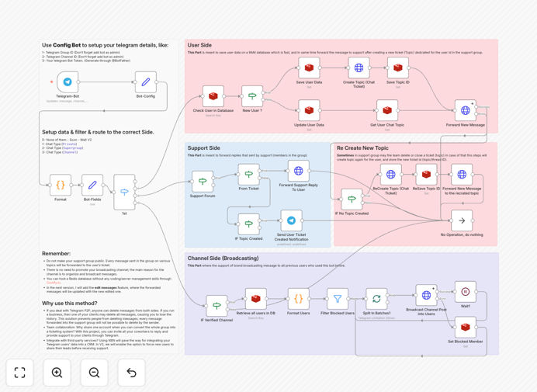The width and height of the screenshot is (537, 392).
Task: Select the Set Blocked Member Redis node
Action: pyautogui.click(x=465, y=328)
